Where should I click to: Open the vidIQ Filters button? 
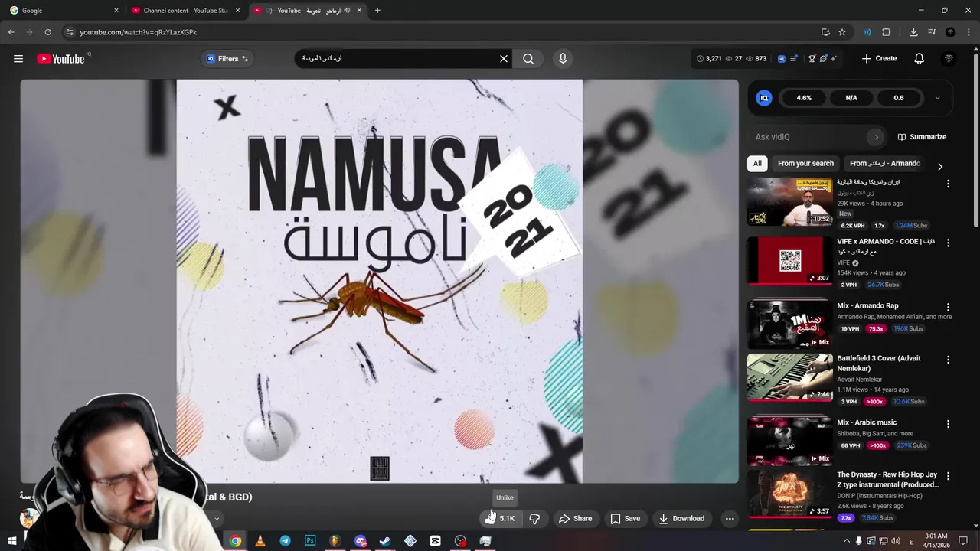click(227, 59)
